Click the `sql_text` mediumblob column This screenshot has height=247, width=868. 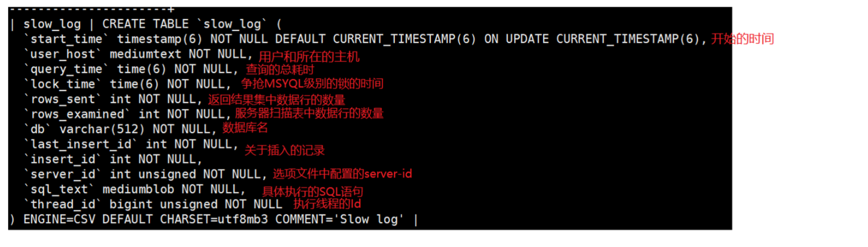[134, 190]
